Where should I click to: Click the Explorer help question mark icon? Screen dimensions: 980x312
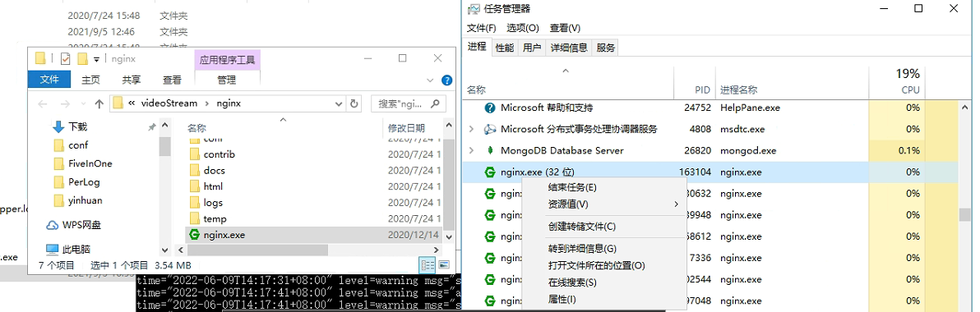pos(447,80)
